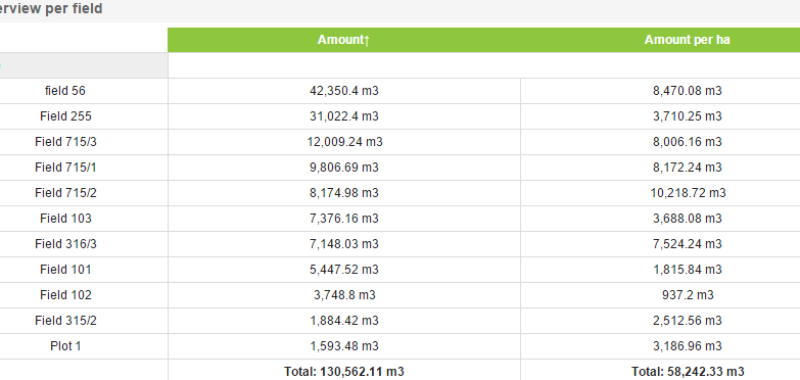Click the 42,350.4 m3 amount cell

coord(344,91)
